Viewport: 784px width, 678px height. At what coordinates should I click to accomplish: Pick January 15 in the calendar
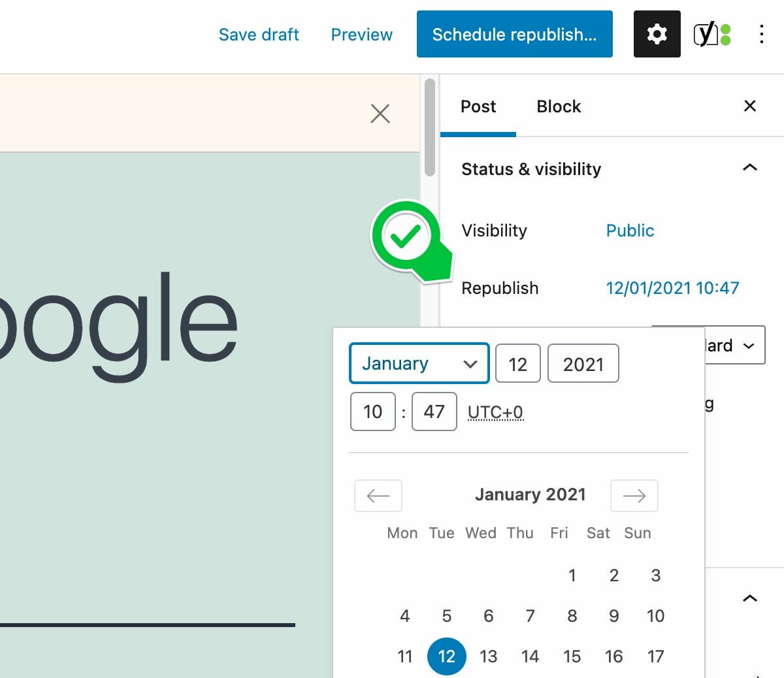[x=572, y=656]
